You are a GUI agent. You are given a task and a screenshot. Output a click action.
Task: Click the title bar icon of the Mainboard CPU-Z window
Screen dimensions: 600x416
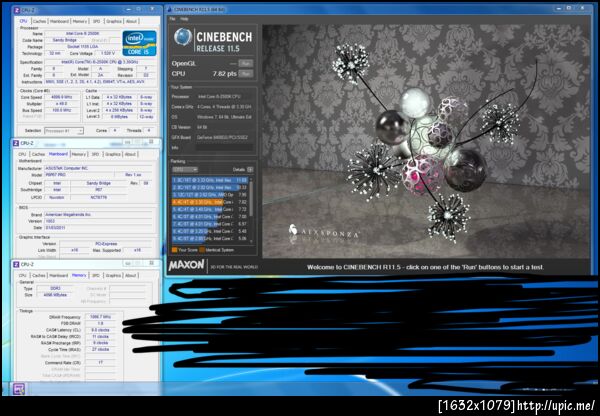pyautogui.click(x=16, y=143)
